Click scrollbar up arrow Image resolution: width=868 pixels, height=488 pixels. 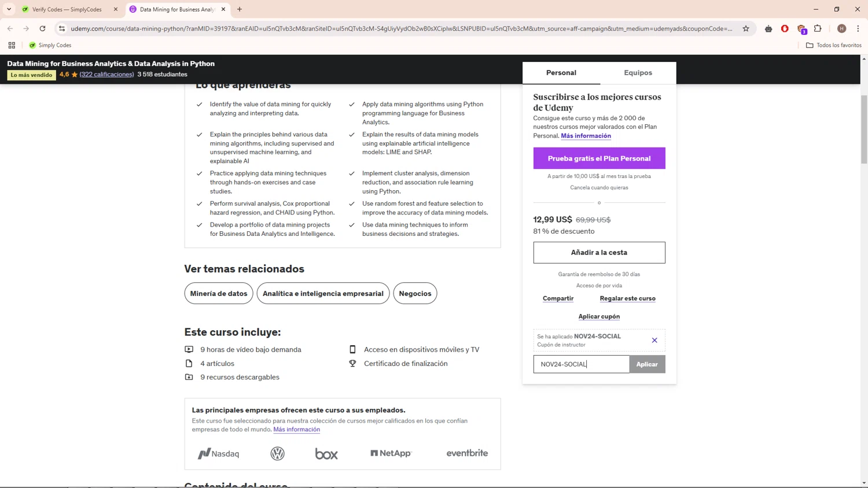(x=864, y=58)
